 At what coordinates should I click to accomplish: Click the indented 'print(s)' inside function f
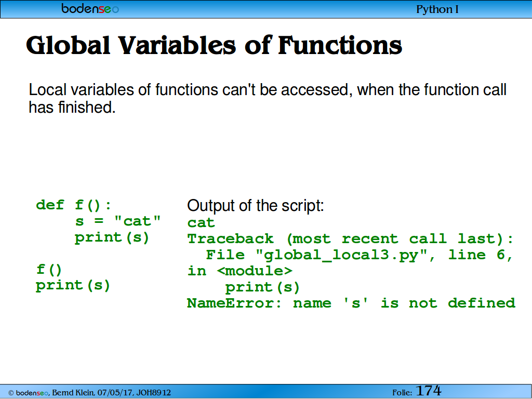coord(112,237)
